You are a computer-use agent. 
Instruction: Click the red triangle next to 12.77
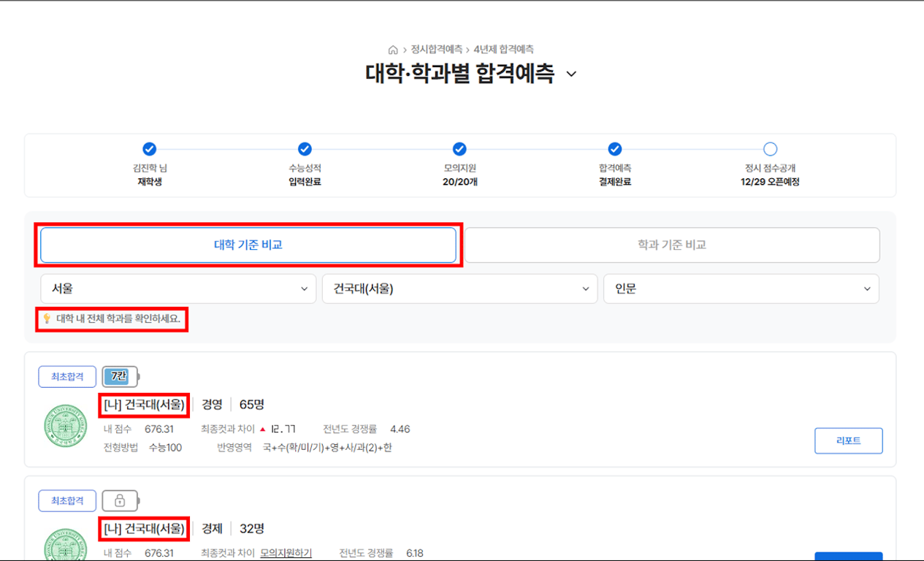(262, 429)
